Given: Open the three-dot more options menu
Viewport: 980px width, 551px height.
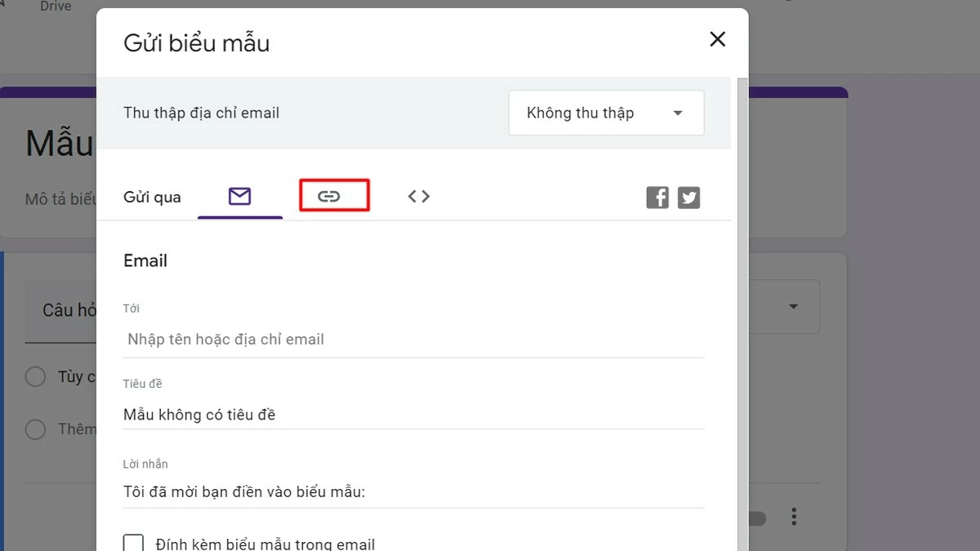Looking at the screenshot, I should 793,516.
